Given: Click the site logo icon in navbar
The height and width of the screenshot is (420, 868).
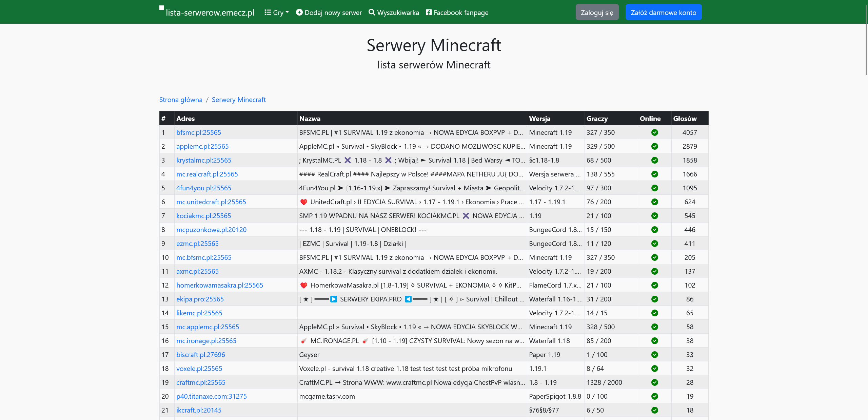Looking at the screenshot, I should pyautogui.click(x=162, y=8).
